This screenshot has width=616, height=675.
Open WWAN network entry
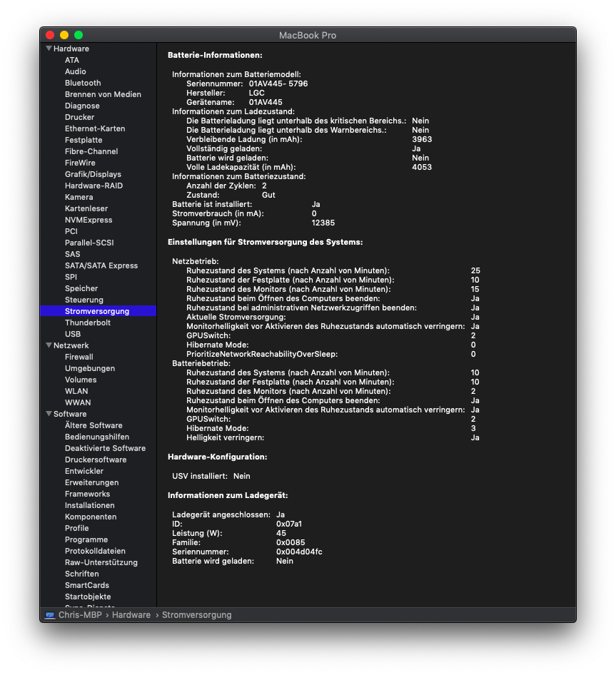(78, 402)
